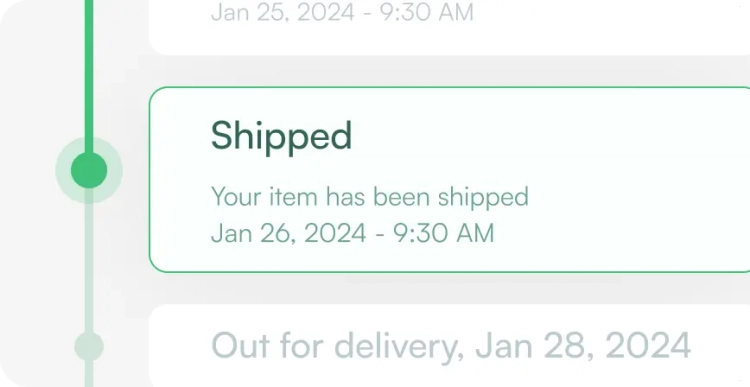Viewport: 750px width, 387px height.
Task: Click the faded line segment below the Out for delivery dot
Action: pyautogui.click(x=89, y=374)
